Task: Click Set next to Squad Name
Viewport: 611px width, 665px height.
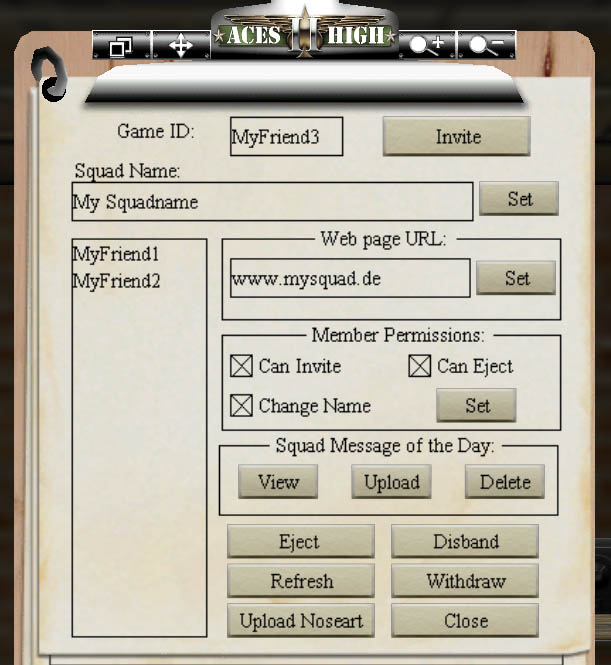Action: coord(519,198)
